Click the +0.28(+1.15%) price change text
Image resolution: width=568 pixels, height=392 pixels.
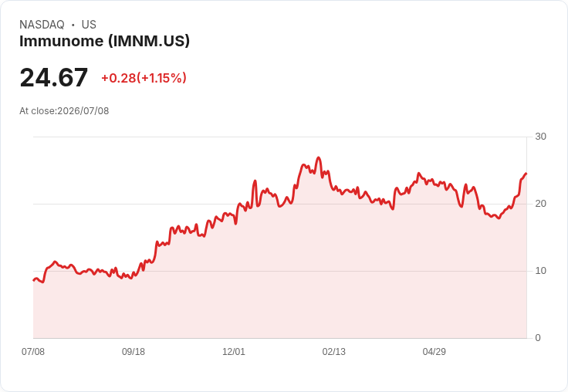tap(144, 78)
